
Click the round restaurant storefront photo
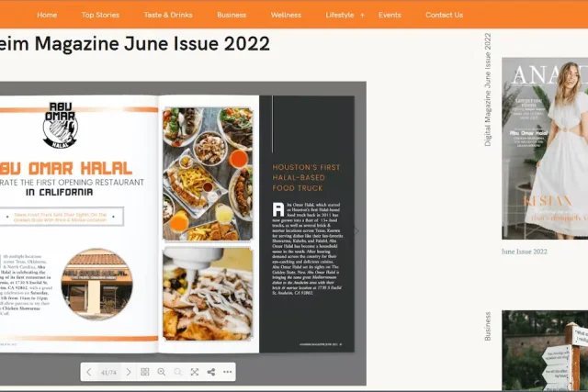coord(96,284)
